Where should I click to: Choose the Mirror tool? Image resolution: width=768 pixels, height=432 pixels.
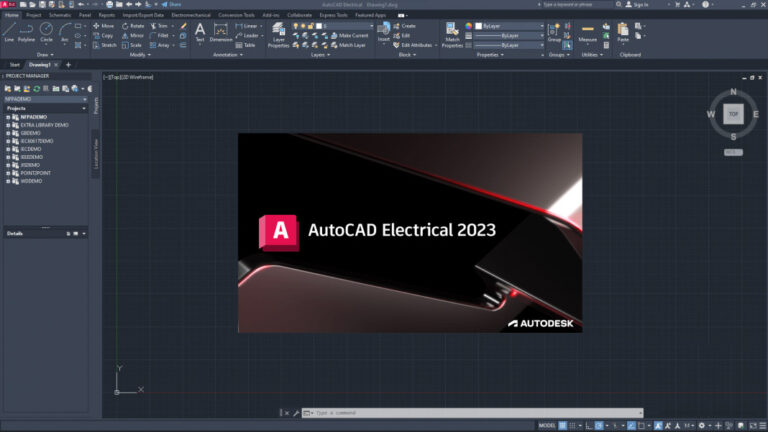point(133,35)
